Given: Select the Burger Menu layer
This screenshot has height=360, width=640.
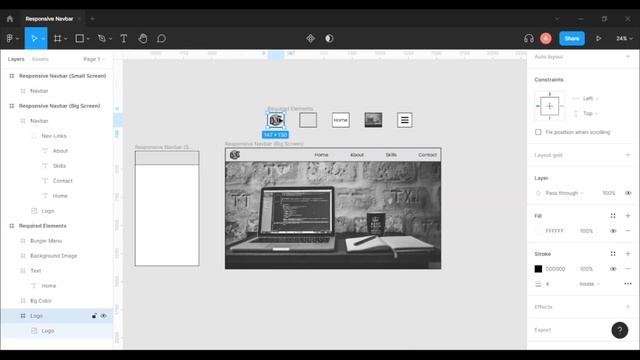Looking at the screenshot, I should click(46, 241).
